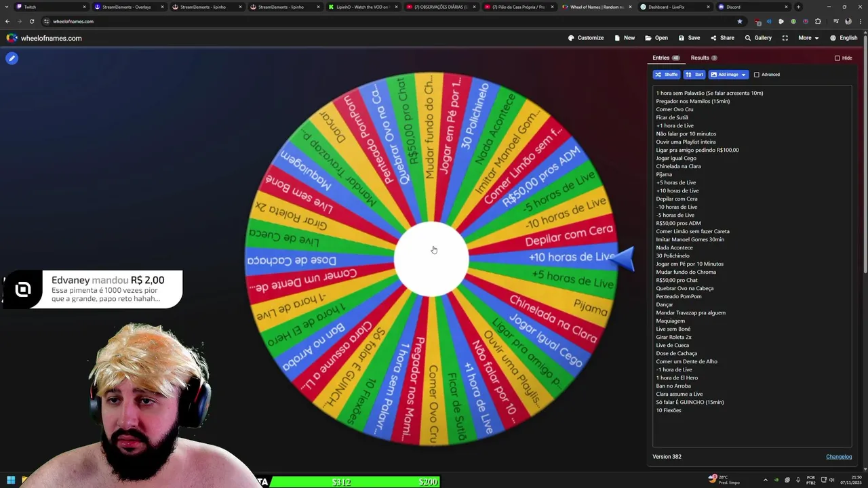Viewport: 868px width, 488px height.
Task: Spin the wheel by clicking its white center
Action: [x=431, y=260]
